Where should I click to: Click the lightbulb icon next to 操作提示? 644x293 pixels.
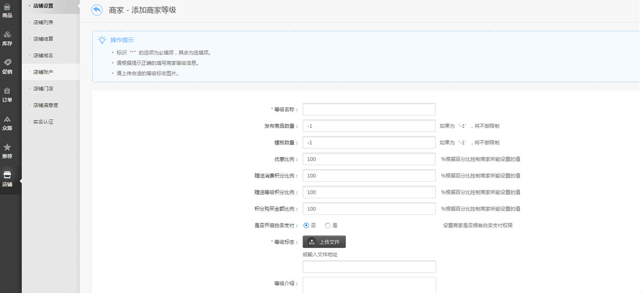click(102, 40)
